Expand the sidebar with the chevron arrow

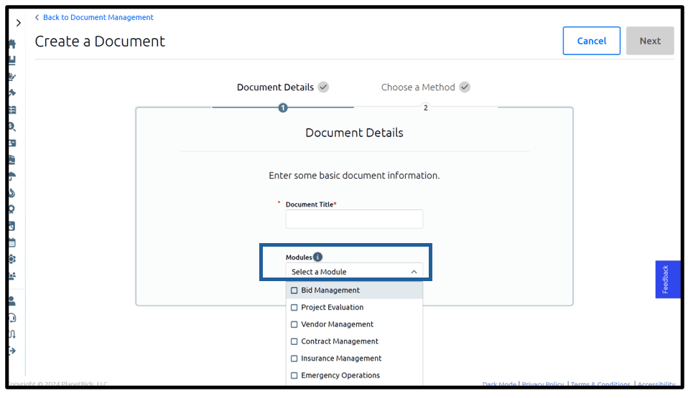point(18,23)
